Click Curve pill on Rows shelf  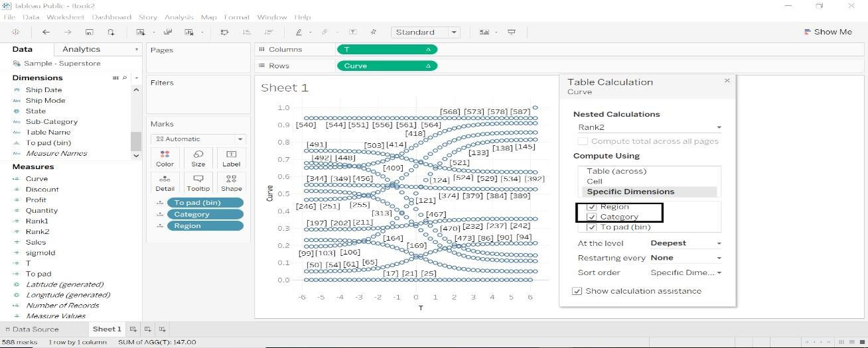tap(387, 66)
